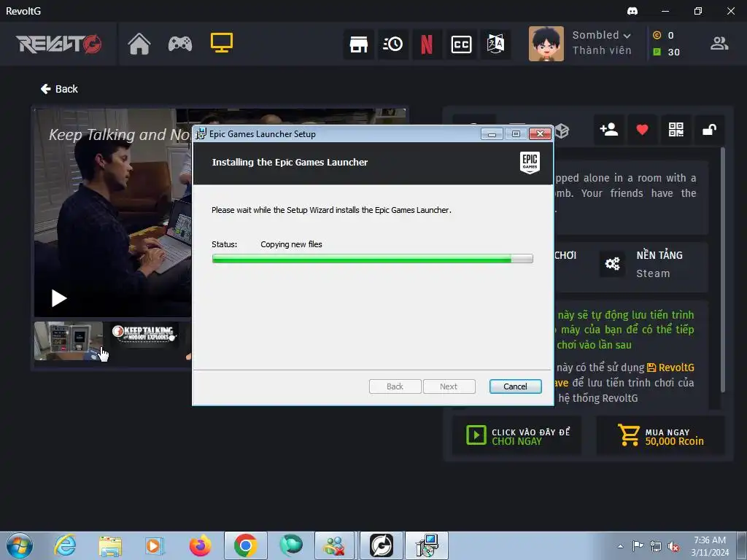Expand the Sombled account dropdown
The width and height of the screenshot is (747, 560).
[627, 36]
